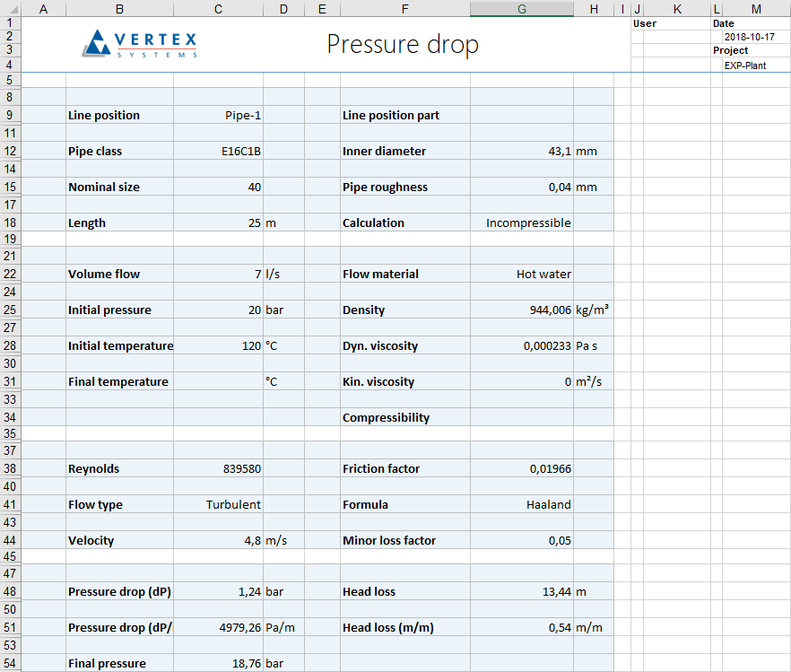
Task: Select the final pressure value 18,76
Action: pos(218,663)
